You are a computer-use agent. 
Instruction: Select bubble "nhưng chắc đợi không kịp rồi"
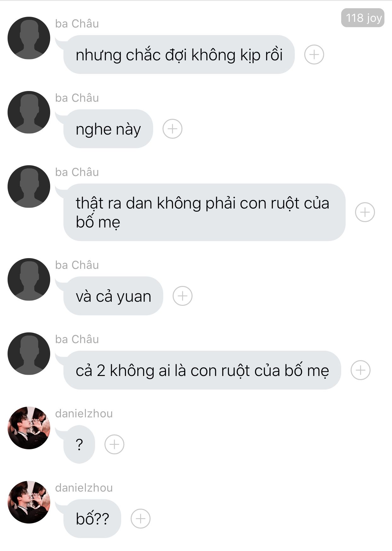179,55
